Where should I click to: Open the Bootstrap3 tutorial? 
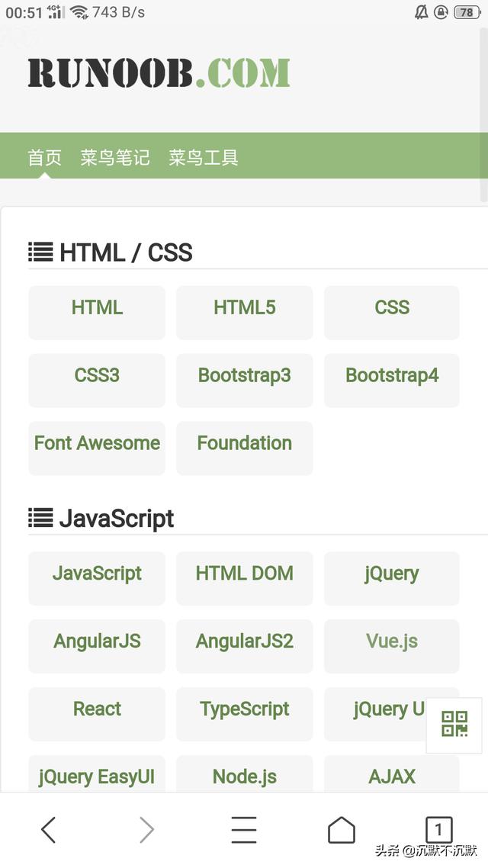pyautogui.click(x=245, y=381)
